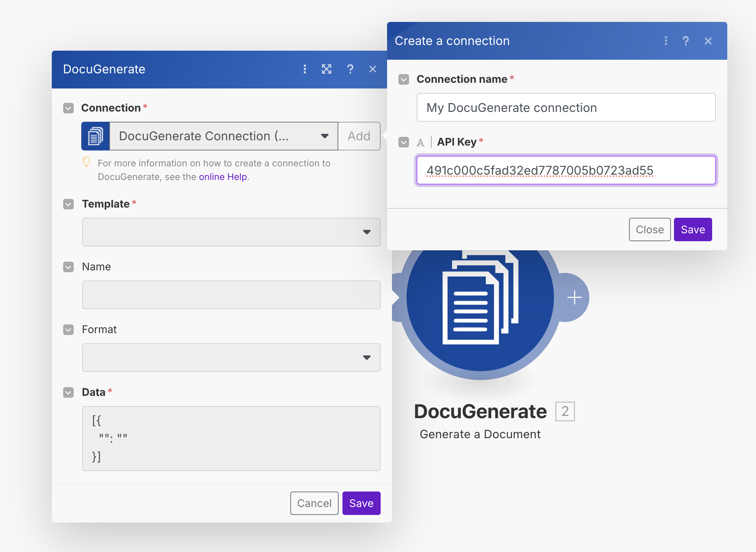Toggle the Format field collapse checkbox
The image size is (756, 552).
[x=68, y=330]
